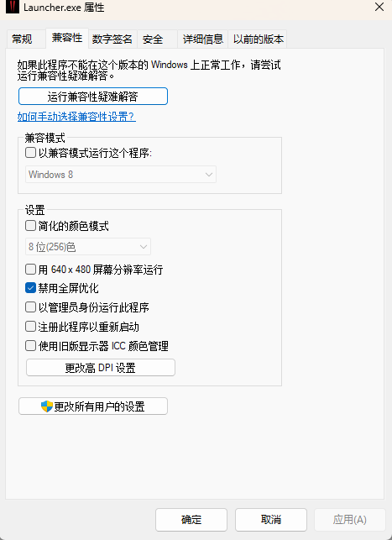
Task: Check 使用旧版显示器 ICC 颜色管理
Action: 30,346
